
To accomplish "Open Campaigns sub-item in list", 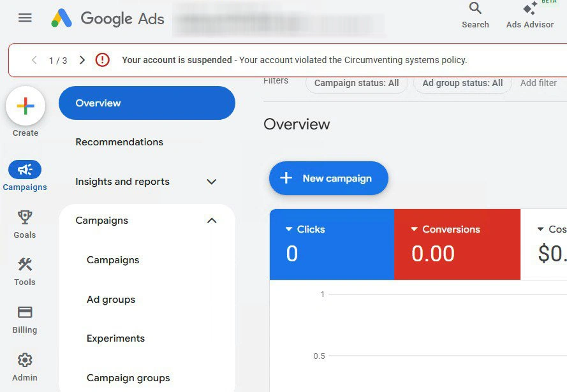I will 113,260.
